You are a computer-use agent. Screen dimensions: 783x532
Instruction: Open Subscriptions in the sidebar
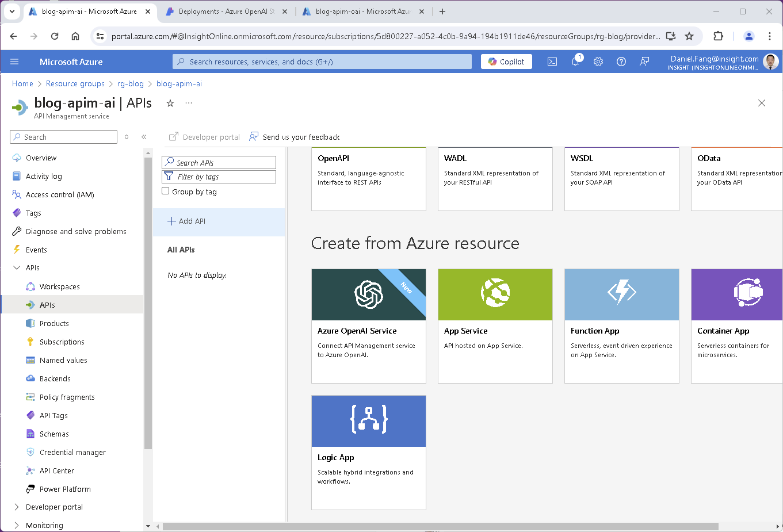(x=62, y=342)
